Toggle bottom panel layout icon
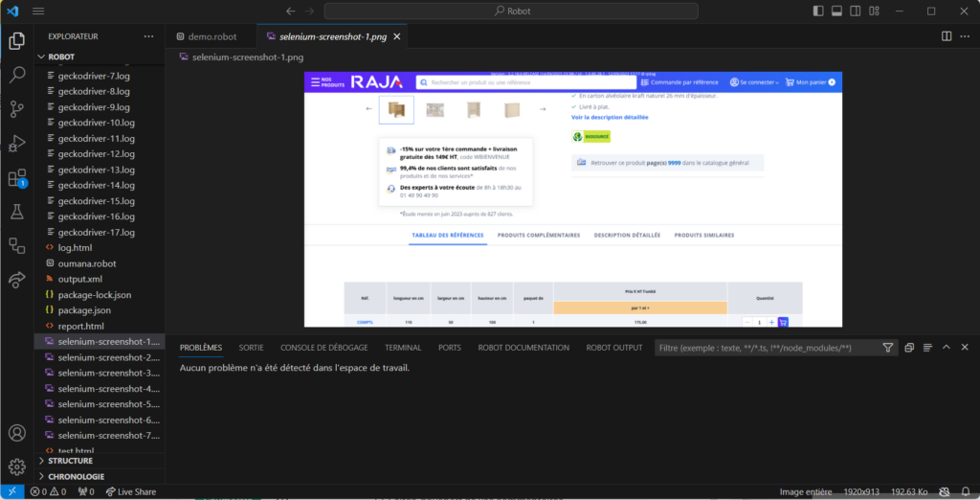This screenshot has height=500, width=980. coord(836,11)
